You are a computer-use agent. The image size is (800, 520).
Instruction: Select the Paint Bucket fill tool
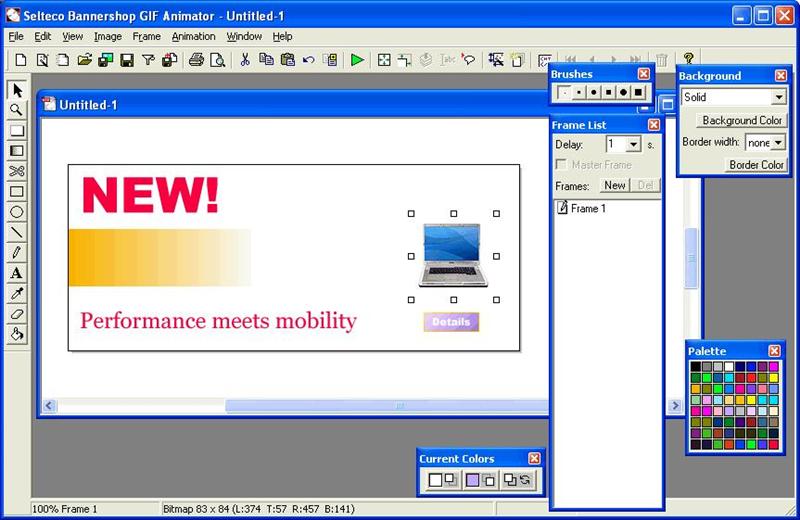point(17,334)
